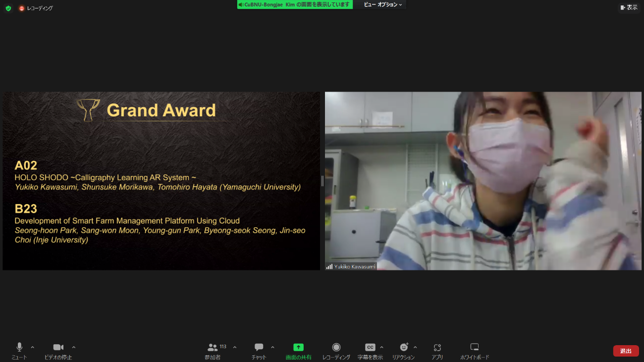Screen dimensions: 644x362
Task: Click the red Leave meeting button
Action: (626, 351)
